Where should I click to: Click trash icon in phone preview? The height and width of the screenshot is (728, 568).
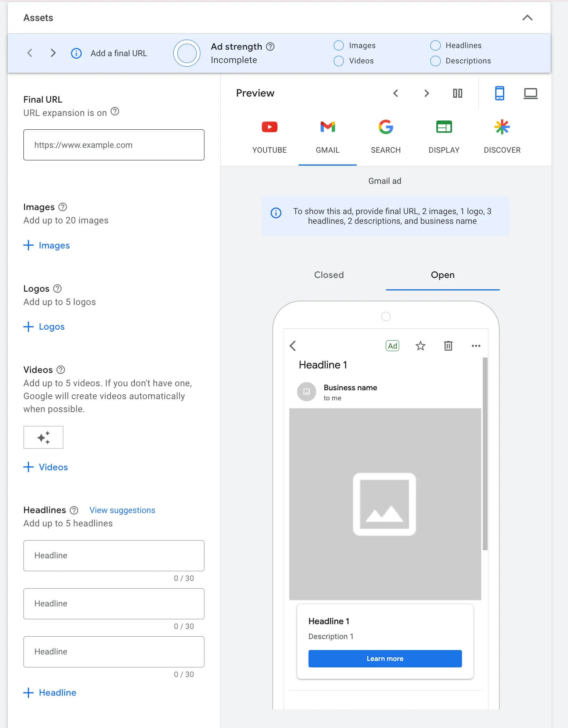448,346
